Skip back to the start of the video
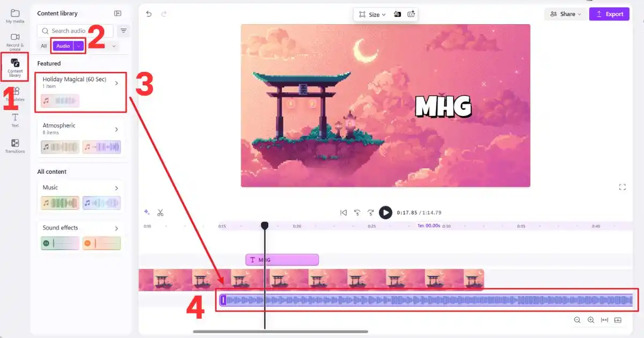Viewport: 644px width, 338px height. point(343,212)
